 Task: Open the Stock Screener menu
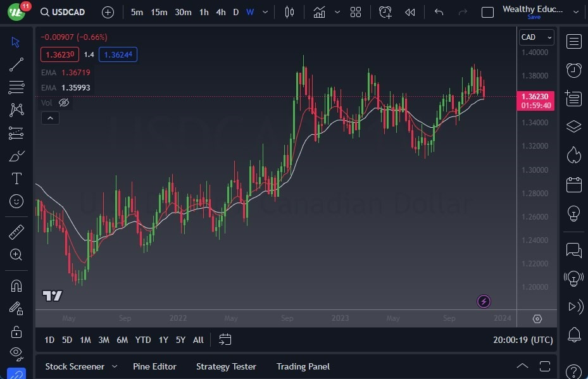pos(76,366)
